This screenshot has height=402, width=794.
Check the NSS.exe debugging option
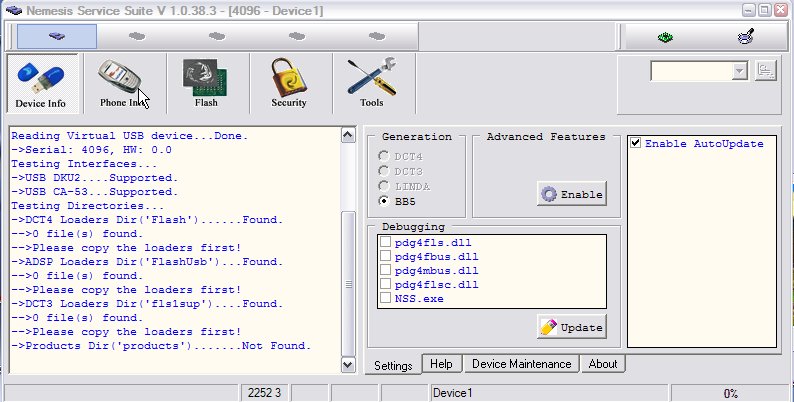[385, 298]
